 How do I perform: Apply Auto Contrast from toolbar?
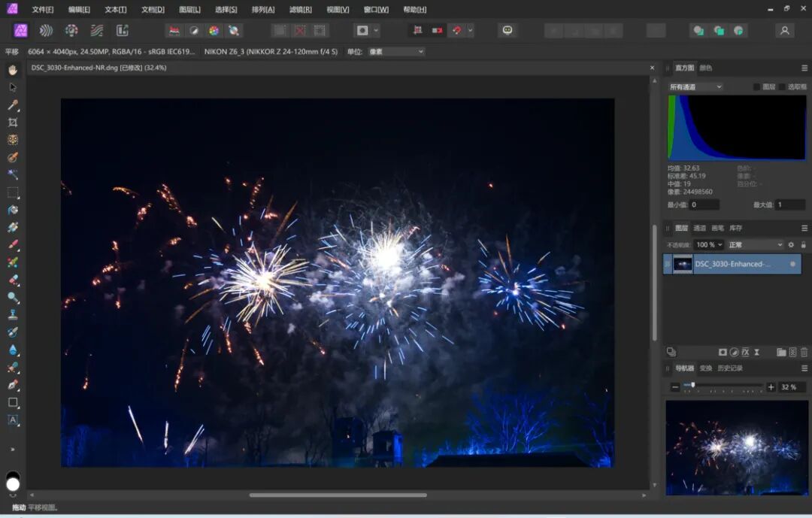(194, 31)
